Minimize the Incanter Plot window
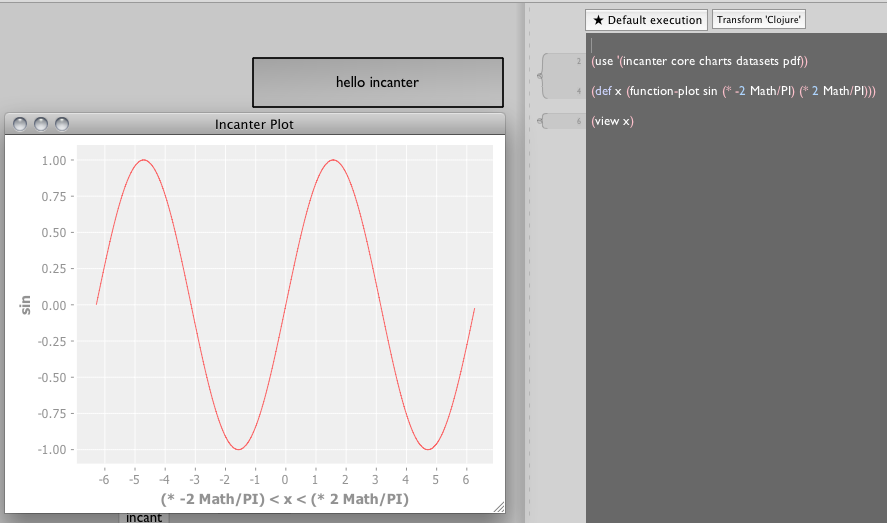This screenshot has width=887, height=523. tap(41, 124)
